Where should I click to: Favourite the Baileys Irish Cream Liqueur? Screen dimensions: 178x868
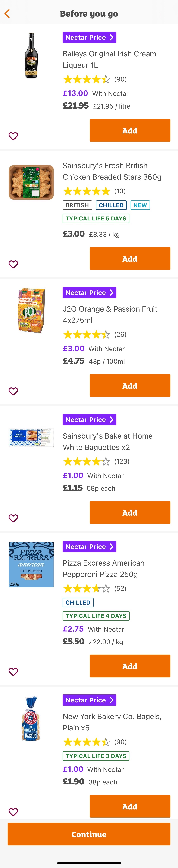[13, 136]
